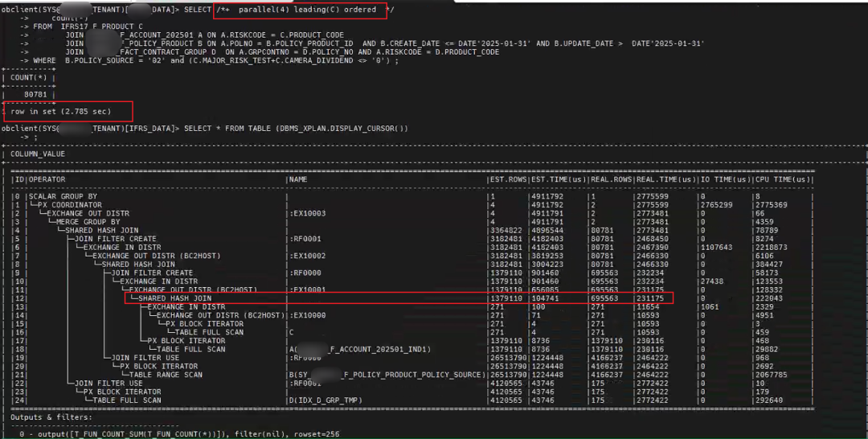This screenshot has height=439, width=868.
Task: Select the estimated time value 4896544
Action: click(x=547, y=230)
